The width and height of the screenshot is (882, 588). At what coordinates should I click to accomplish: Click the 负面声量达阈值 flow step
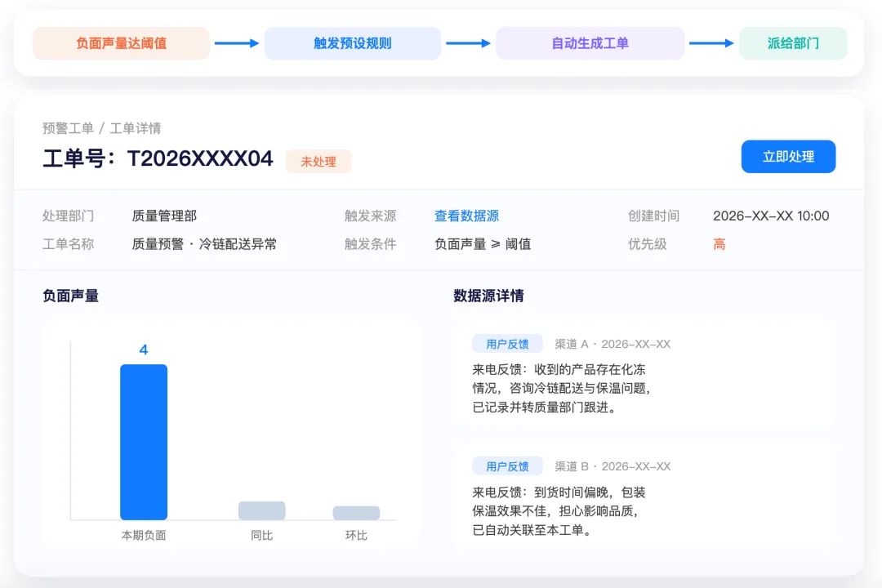tap(122, 43)
